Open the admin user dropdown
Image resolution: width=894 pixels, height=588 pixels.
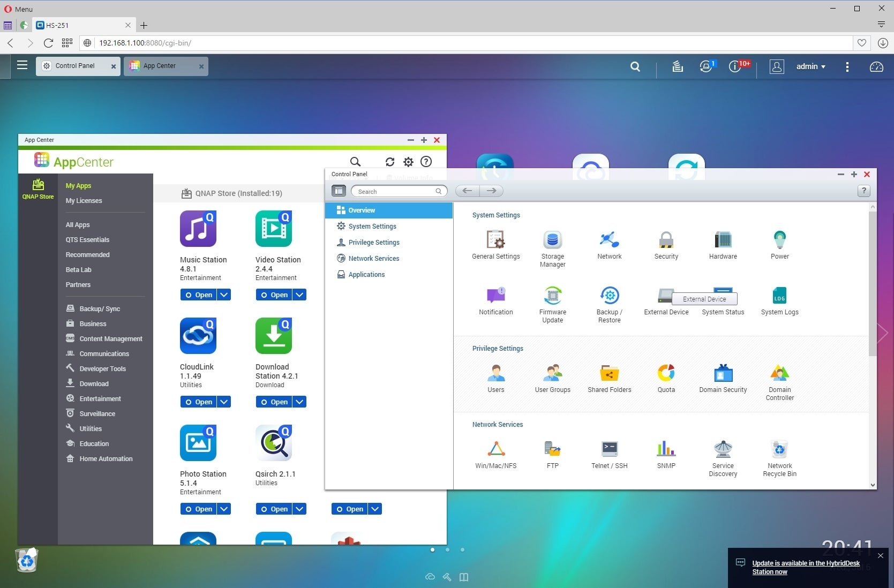(x=810, y=66)
